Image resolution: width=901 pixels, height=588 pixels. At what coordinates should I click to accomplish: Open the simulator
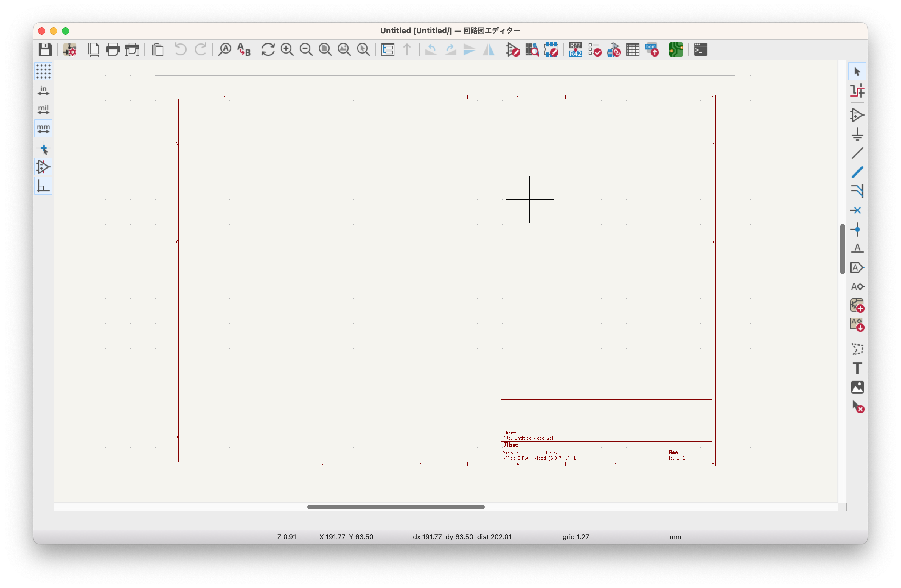pos(614,49)
